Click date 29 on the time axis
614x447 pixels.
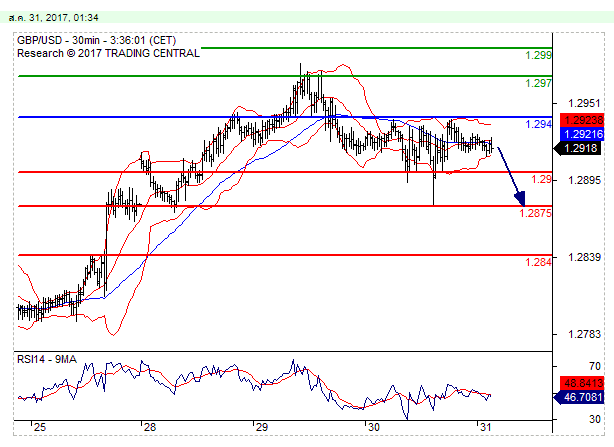click(260, 427)
